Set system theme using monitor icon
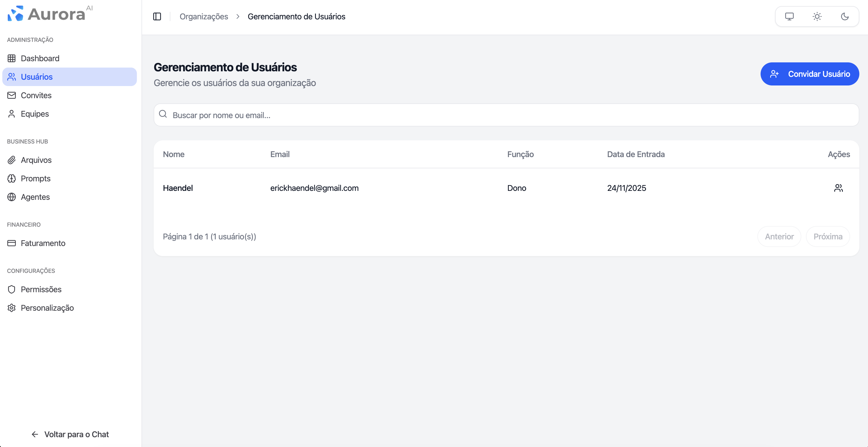The height and width of the screenshot is (447, 868). [x=789, y=16]
